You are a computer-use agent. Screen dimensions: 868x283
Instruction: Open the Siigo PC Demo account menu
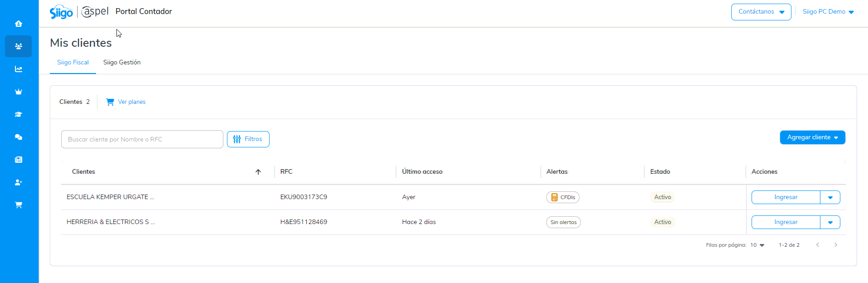click(x=828, y=12)
